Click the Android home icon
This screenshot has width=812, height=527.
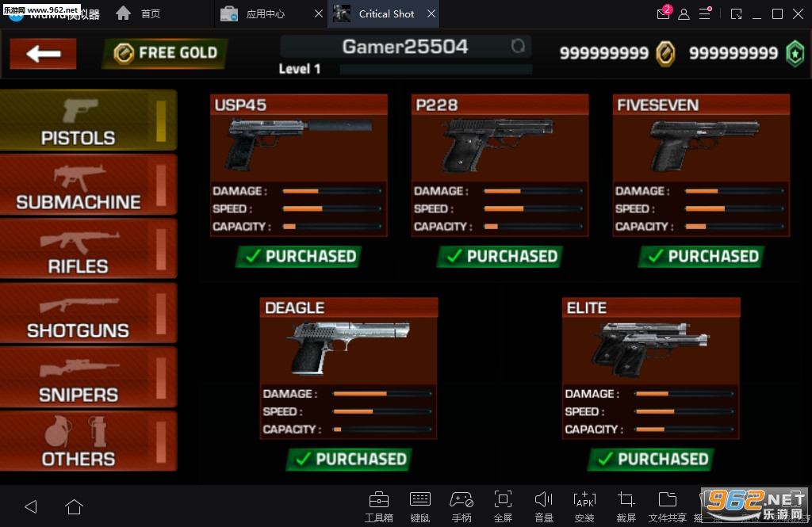coord(74,506)
